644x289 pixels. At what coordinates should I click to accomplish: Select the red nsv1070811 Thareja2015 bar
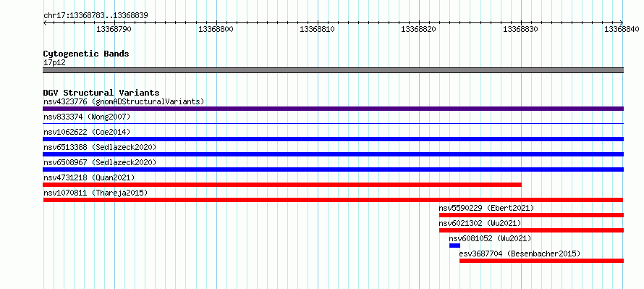[x=333, y=200]
